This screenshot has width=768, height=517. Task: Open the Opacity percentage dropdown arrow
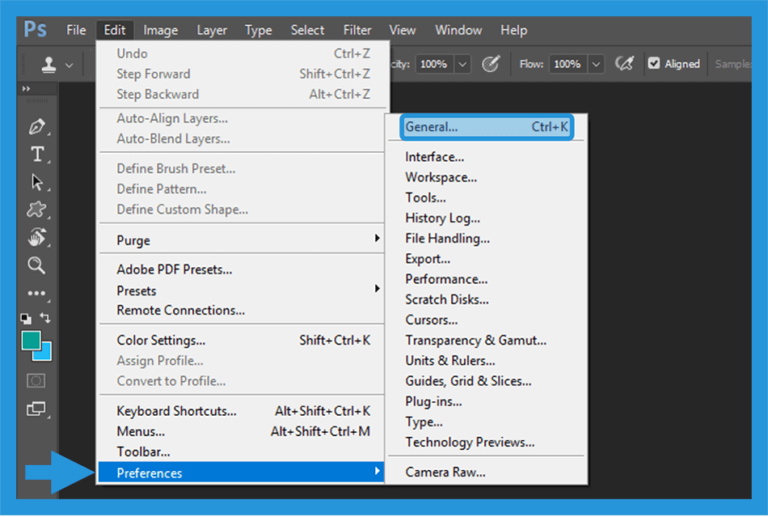462,64
